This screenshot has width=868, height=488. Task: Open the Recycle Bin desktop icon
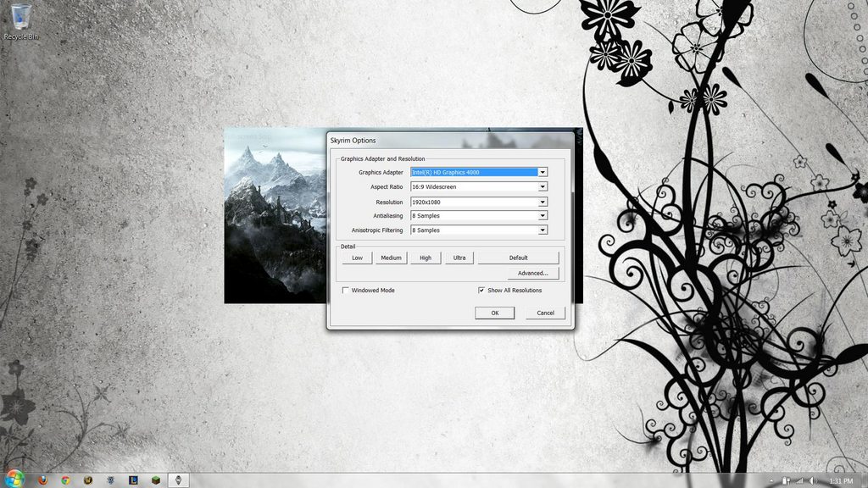(21, 21)
